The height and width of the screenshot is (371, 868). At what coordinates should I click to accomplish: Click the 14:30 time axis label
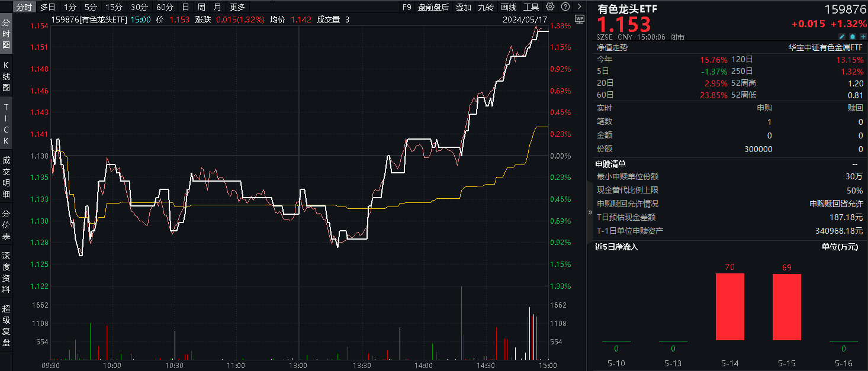(486, 366)
